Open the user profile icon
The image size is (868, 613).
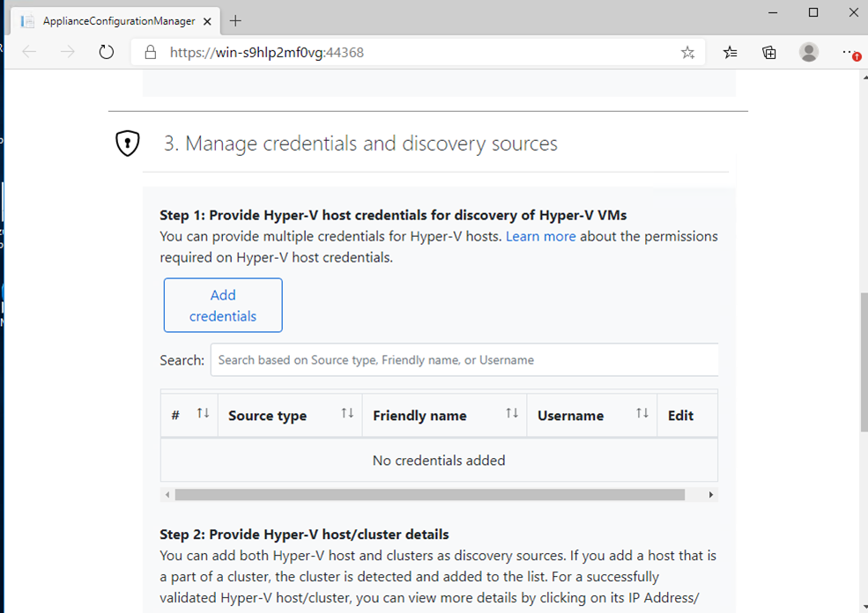coord(809,53)
